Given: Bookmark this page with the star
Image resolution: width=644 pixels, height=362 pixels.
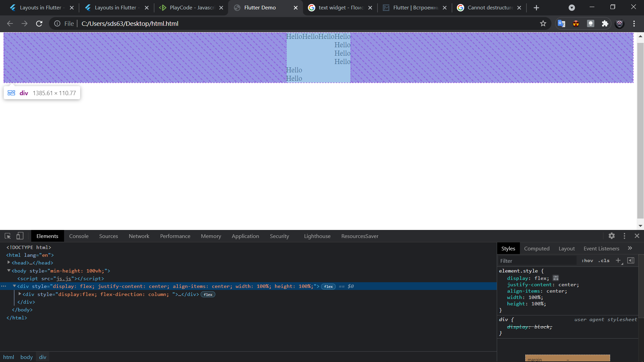Looking at the screenshot, I should (x=543, y=23).
